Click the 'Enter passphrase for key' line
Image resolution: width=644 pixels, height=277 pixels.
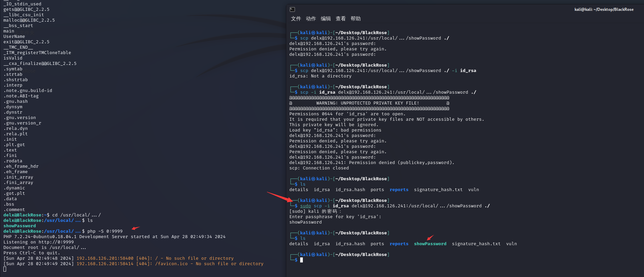(x=335, y=217)
